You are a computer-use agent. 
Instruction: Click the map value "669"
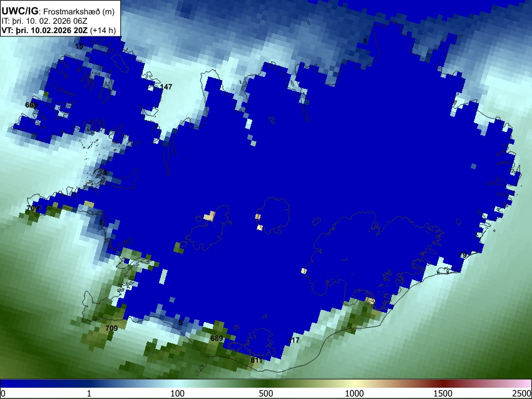[x=31, y=105]
